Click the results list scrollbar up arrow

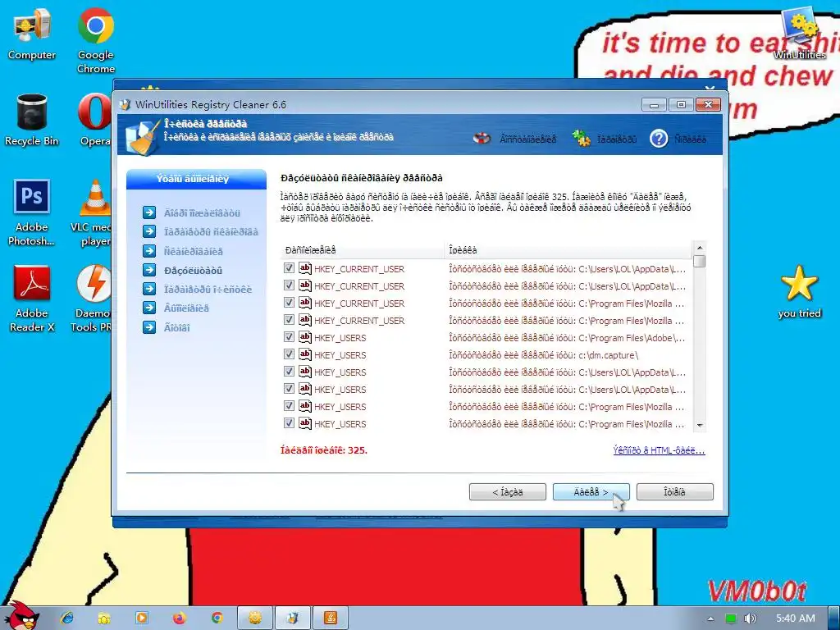tap(699, 248)
